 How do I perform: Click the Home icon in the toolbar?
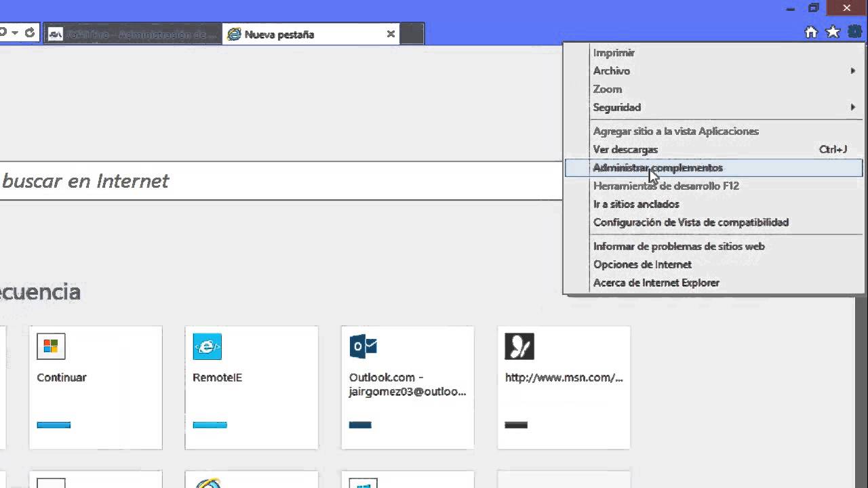click(x=811, y=32)
